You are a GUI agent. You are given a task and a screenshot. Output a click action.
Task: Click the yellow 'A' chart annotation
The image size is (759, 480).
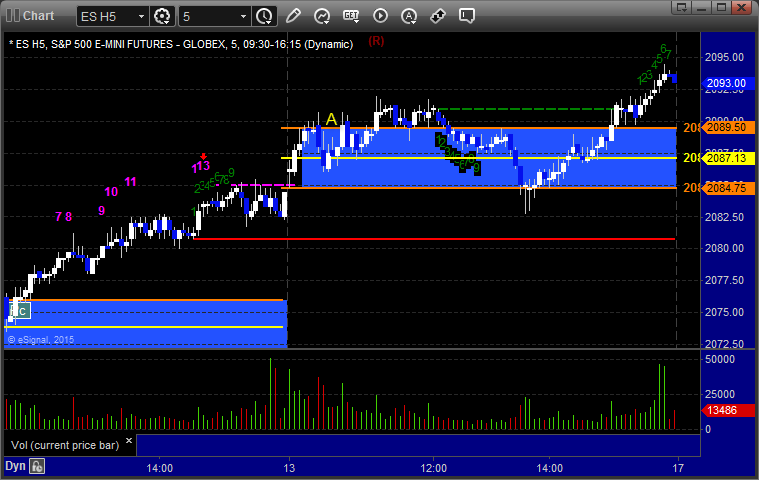(x=331, y=119)
